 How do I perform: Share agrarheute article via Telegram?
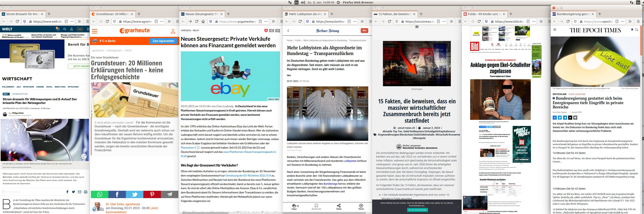[170, 194]
